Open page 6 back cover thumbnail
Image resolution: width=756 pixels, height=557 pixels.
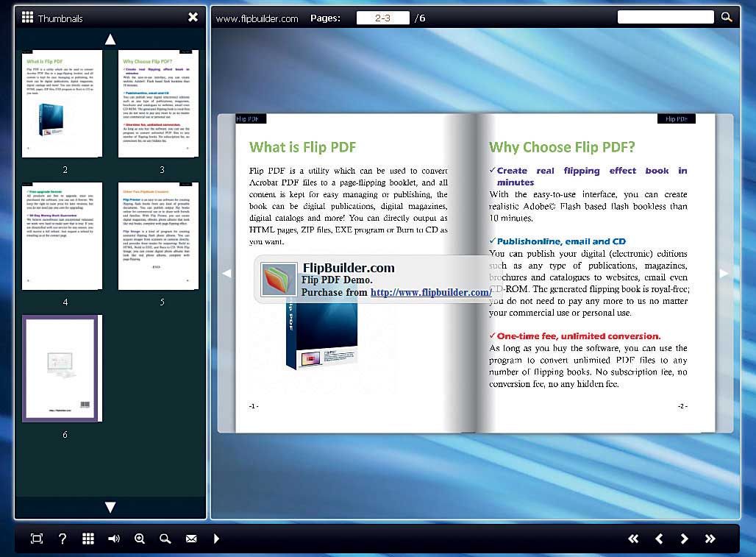click(62, 369)
